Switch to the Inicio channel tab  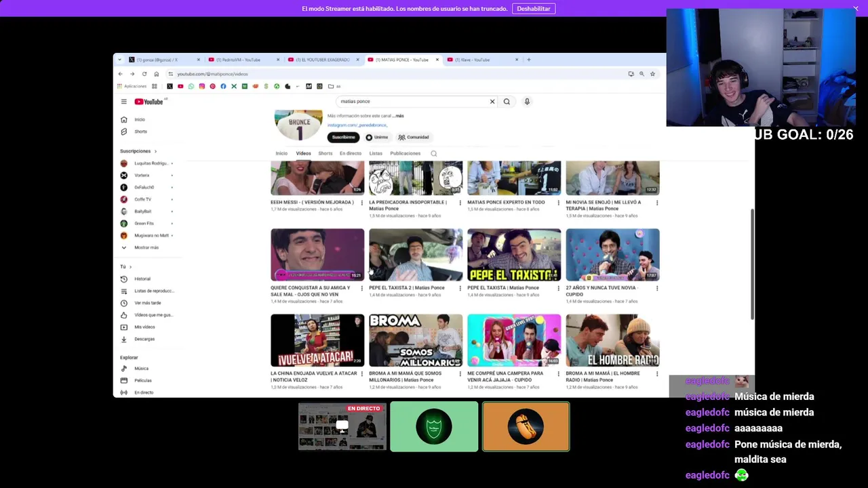pos(281,153)
